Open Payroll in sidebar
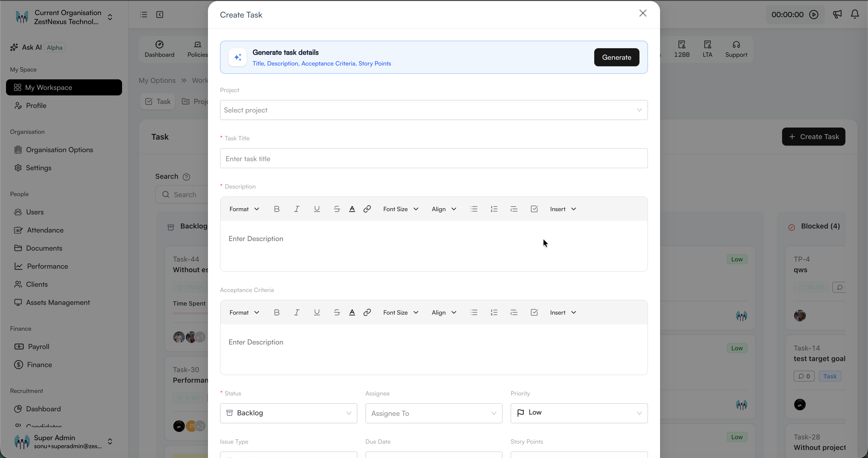This screenshot has height=458, width=868. tap(38, 347)
